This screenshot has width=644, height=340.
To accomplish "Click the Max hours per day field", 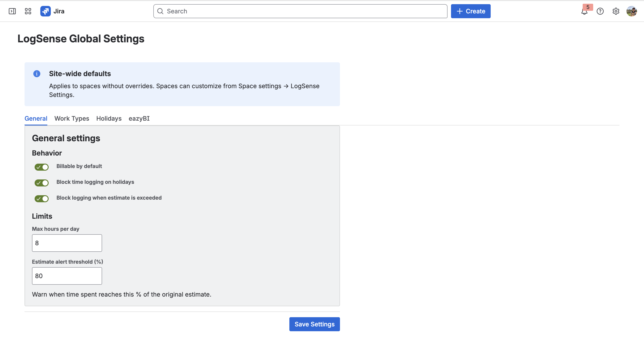I will pyautogui.click(x=67, y=243).
